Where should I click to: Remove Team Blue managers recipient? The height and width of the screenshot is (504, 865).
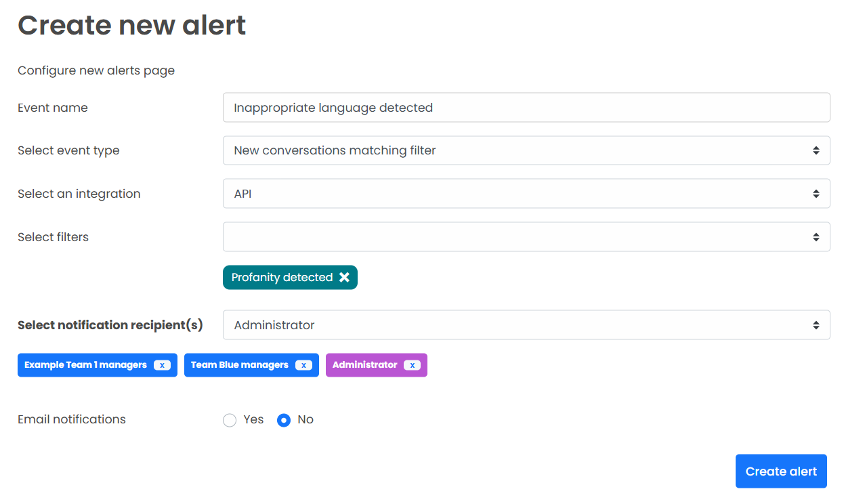tap(304, 365)
